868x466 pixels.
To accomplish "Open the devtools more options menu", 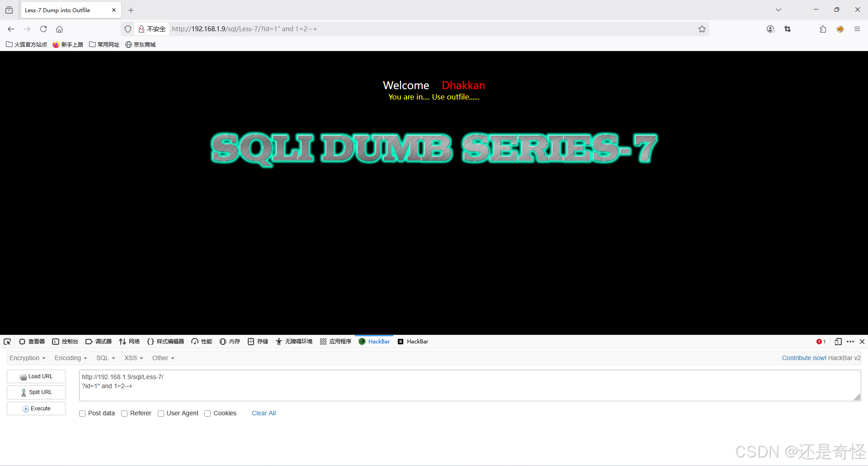I will pos(850,342).
